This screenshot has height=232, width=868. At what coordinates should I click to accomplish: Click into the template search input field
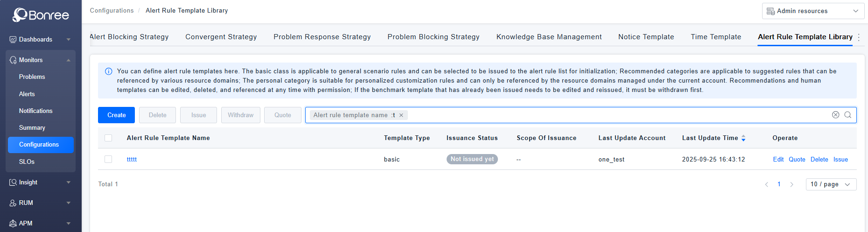click(607, 115)
